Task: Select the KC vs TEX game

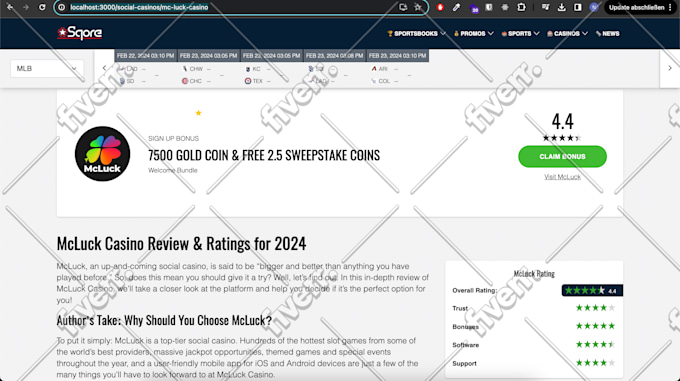Action: 271,75
